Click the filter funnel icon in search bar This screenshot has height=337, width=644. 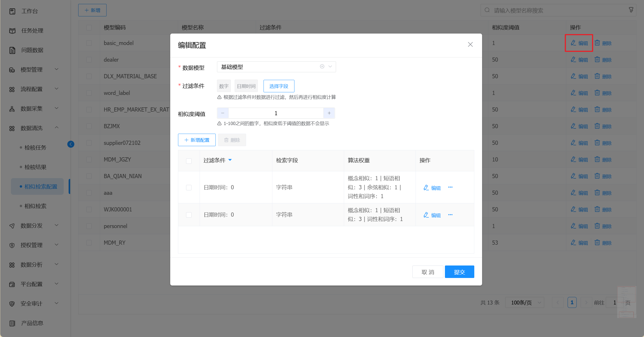point(631,10)
